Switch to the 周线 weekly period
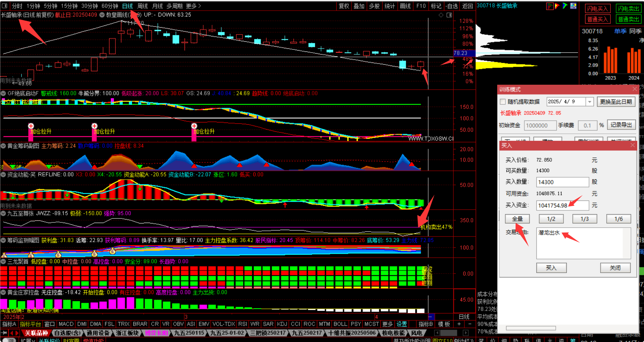The height and width of the screenshot is (342, 644). (143, 6)
